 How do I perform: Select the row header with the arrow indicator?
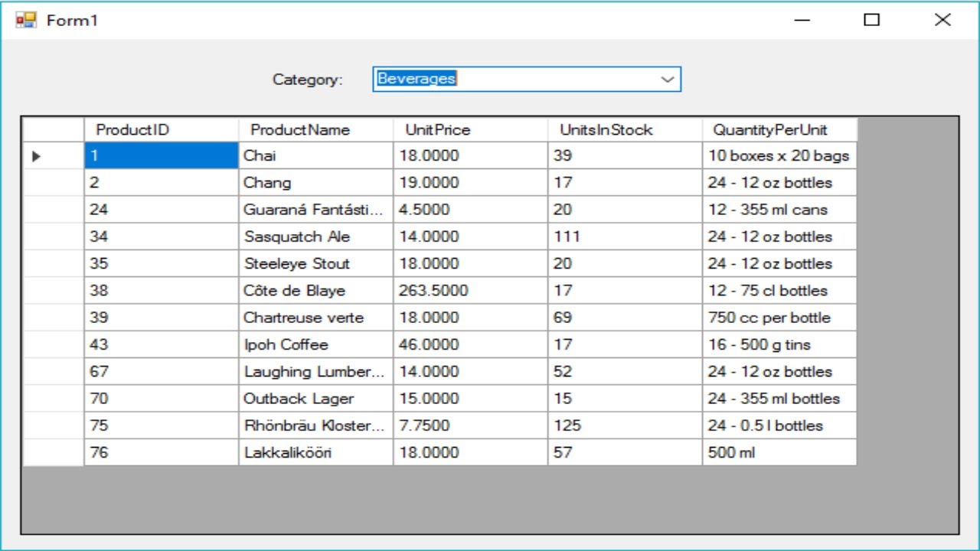coord(53,155)
